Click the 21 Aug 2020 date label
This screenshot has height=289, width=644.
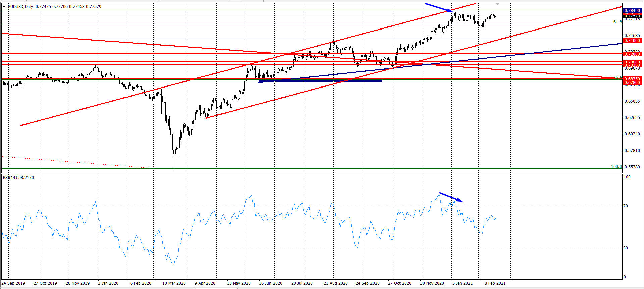335,283
